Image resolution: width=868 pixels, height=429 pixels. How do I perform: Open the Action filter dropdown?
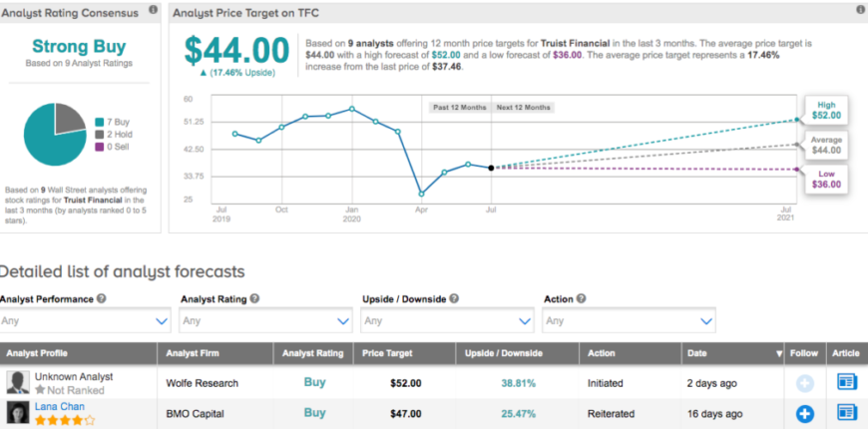(x=629, y=320)
